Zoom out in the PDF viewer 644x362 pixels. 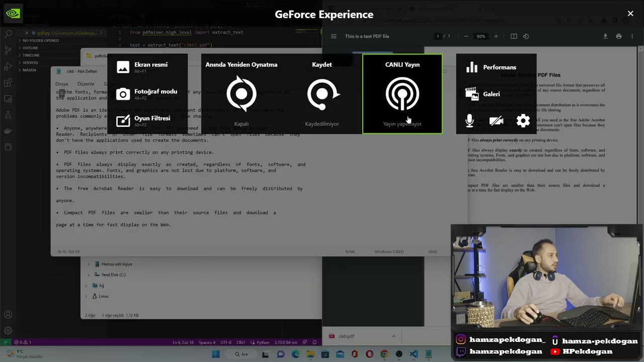(x=466, y=36)
